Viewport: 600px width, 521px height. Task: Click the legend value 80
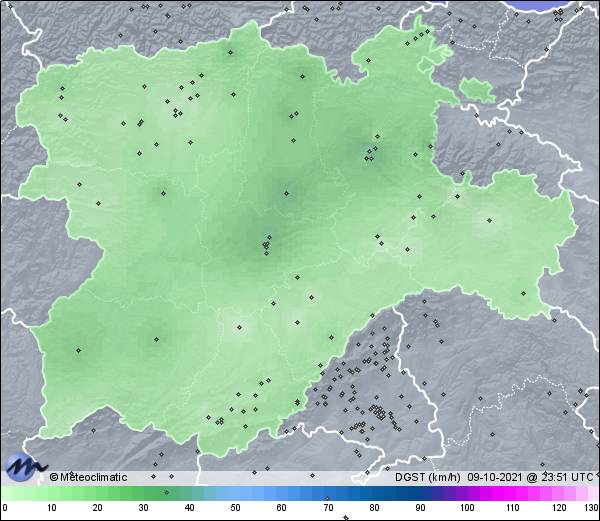374,508
